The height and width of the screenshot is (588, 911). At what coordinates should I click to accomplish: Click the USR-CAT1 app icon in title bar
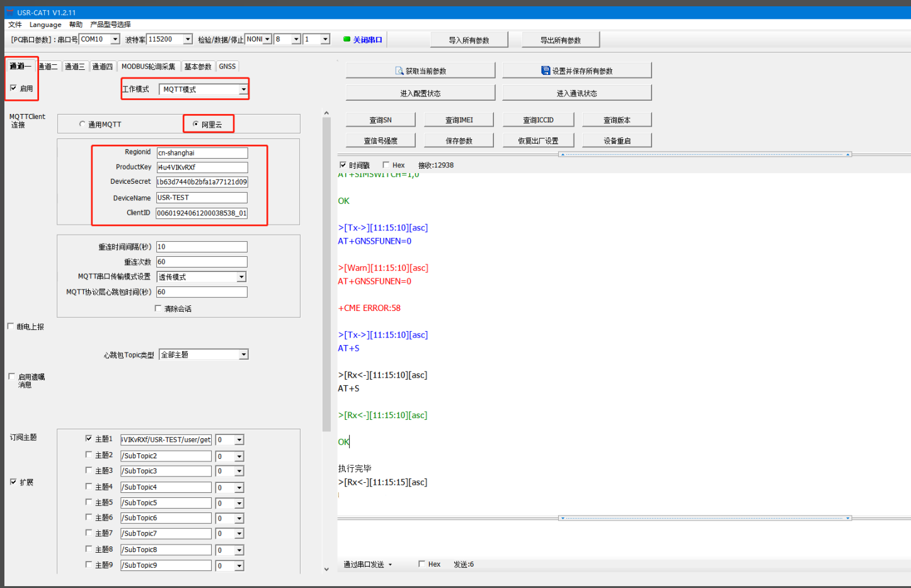click(9, 12)
